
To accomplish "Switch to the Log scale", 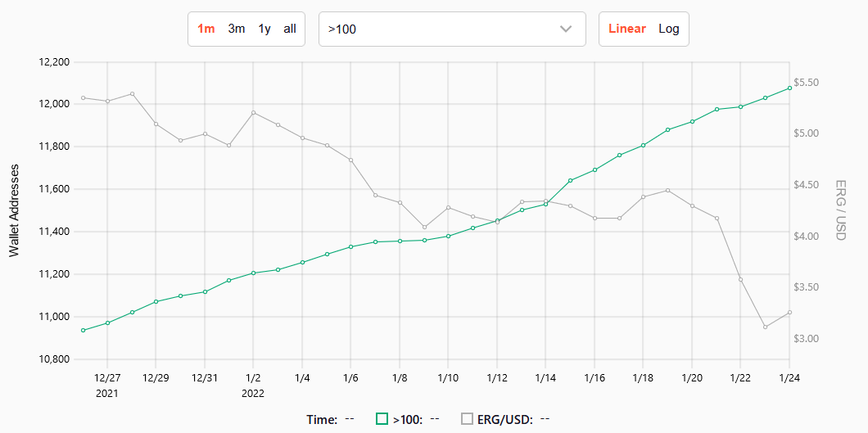I will click(669, 29).
